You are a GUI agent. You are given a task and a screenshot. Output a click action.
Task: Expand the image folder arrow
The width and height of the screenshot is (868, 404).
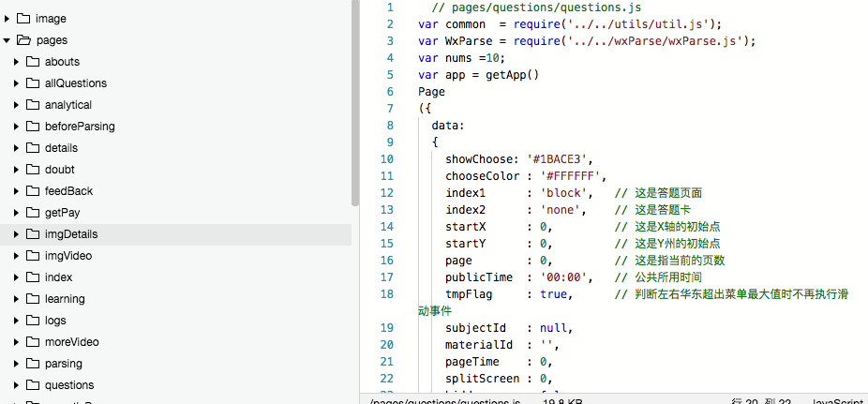tap(7, 19)
